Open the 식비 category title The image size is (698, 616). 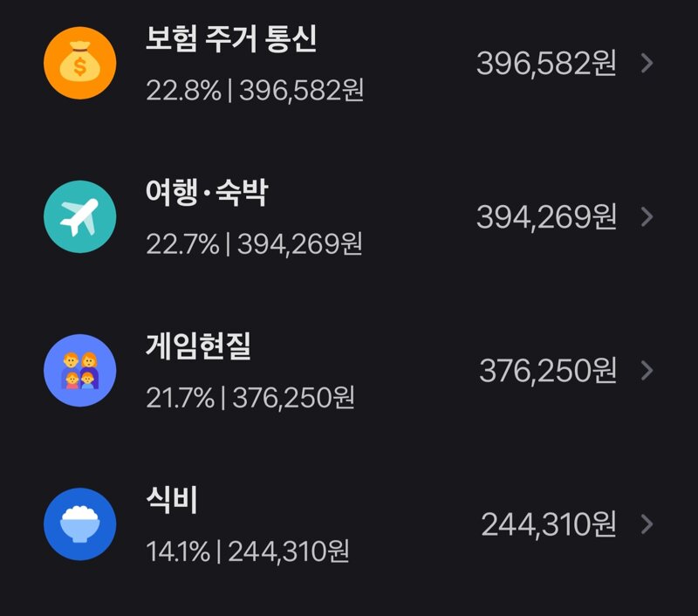coord(172,500)
